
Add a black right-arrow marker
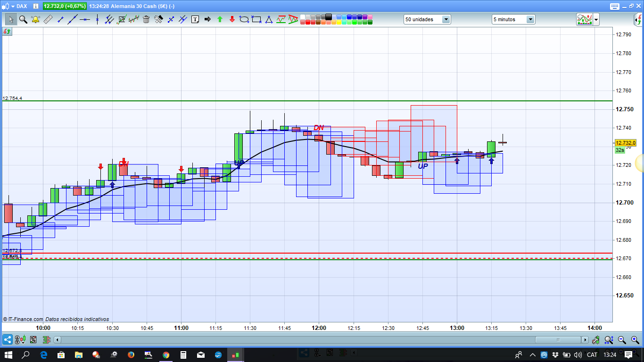coord(207,19)
